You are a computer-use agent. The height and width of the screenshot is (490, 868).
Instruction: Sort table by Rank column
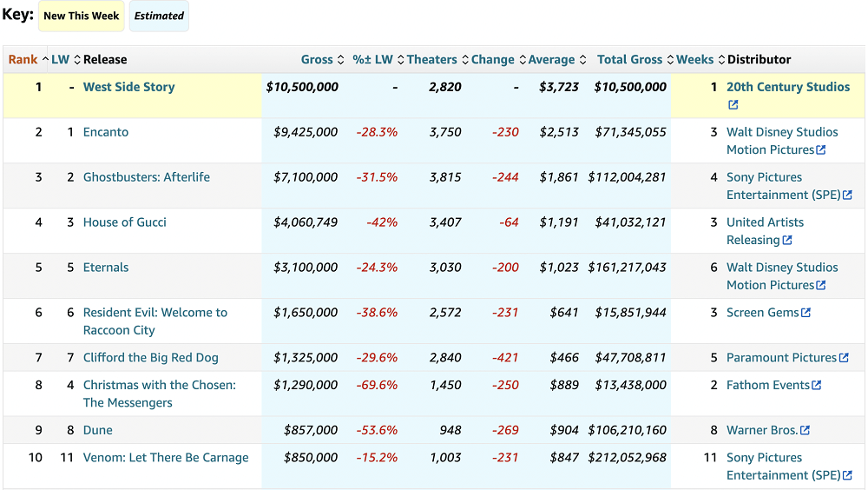click(x=23, y=60)
